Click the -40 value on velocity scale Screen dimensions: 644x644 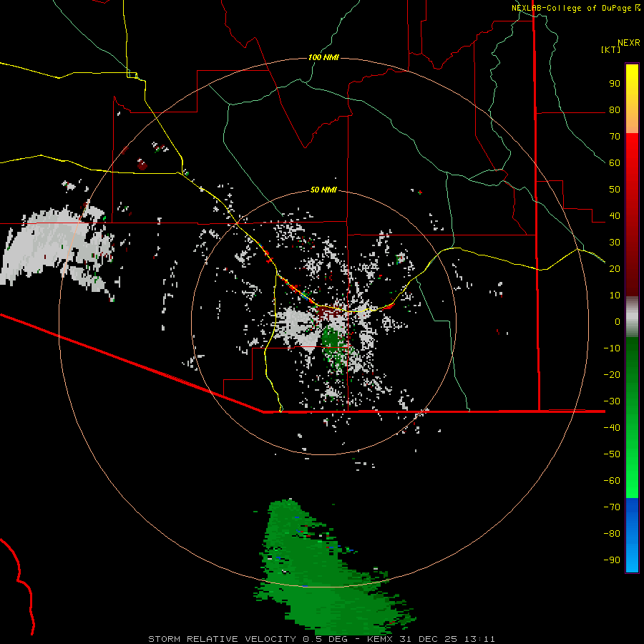pyautogui.click(x=612, y=428)
